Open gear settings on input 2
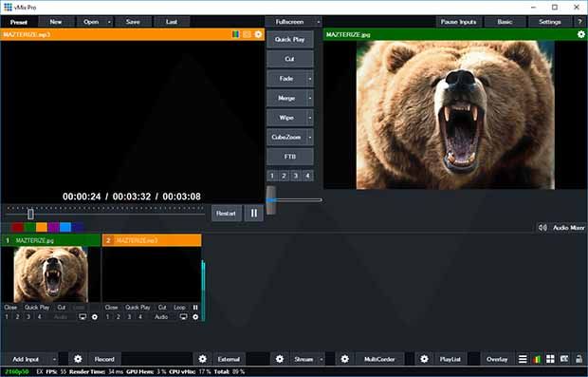The height and width of the screenshot is (377, 588). point(195,317)
